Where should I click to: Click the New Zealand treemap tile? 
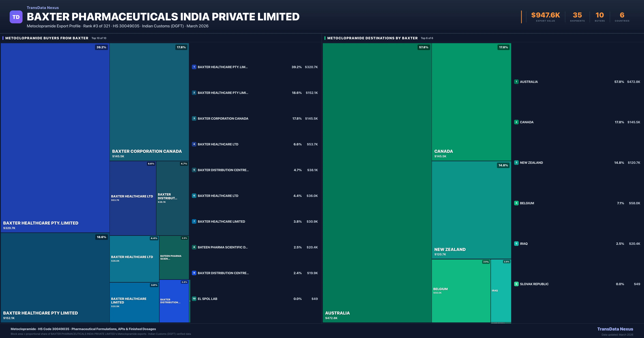pyautogui.click(x=471, y=210)
